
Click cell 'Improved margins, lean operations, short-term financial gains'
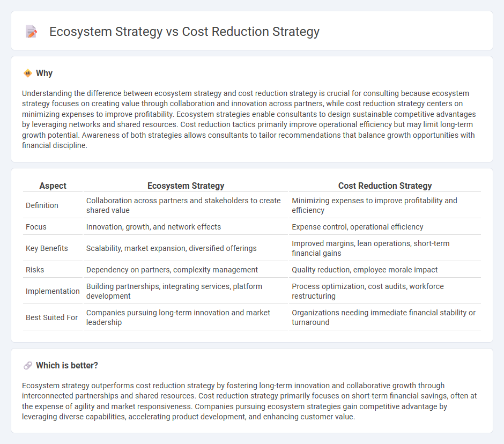[x=385, y=248]
